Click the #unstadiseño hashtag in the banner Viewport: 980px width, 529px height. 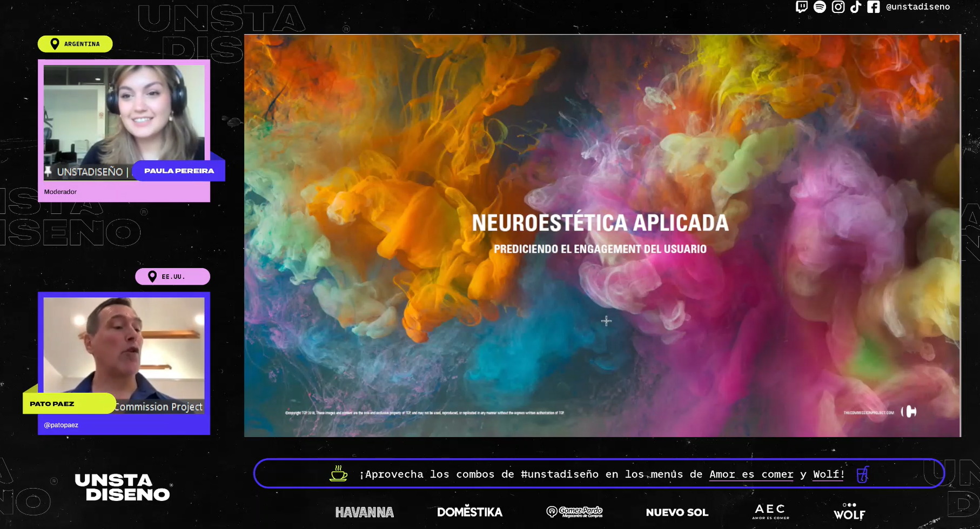tap(560, 474)
